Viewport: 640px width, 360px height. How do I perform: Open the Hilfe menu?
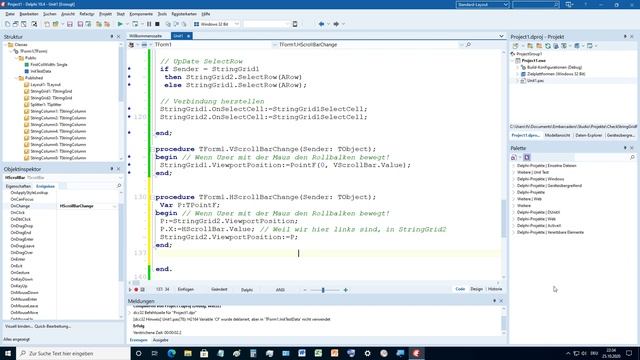click(205, 14)
